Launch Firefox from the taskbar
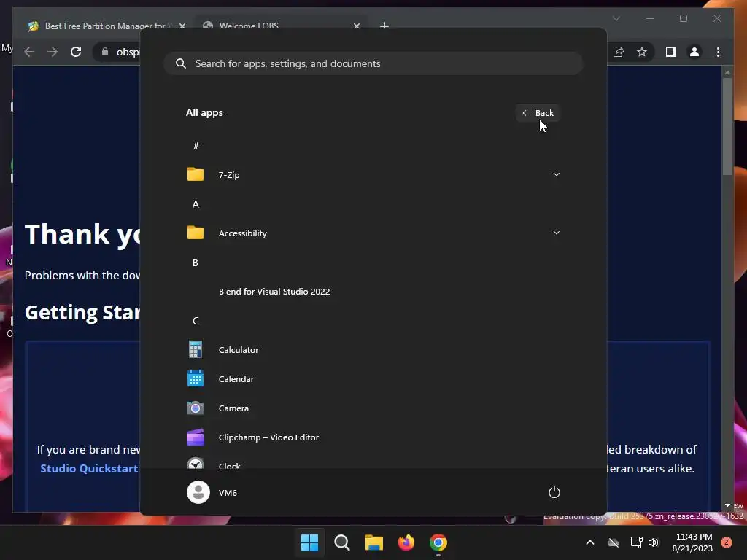 406,542
